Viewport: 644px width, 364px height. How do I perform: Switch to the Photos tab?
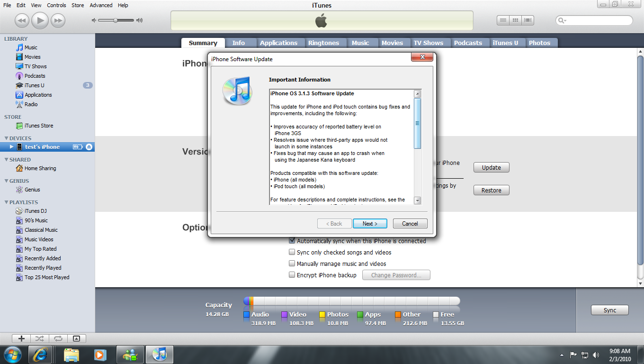[539, 43]
